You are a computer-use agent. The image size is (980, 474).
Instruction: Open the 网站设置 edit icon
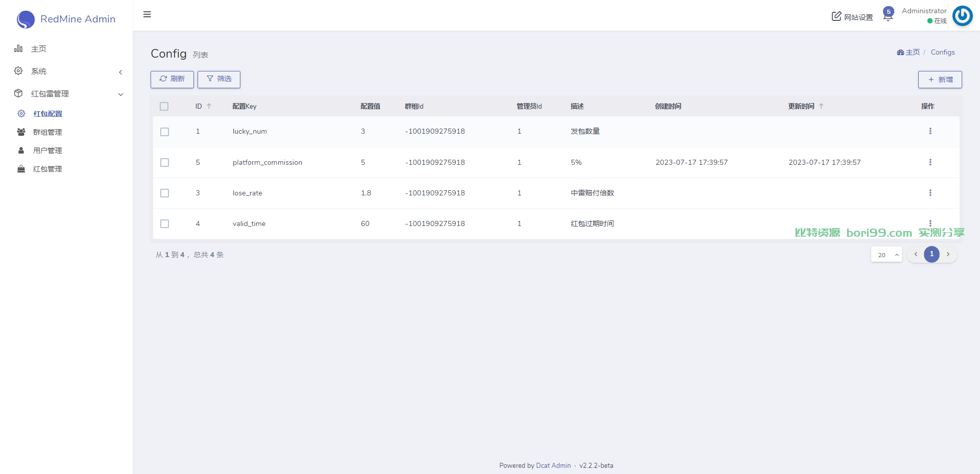836,16
